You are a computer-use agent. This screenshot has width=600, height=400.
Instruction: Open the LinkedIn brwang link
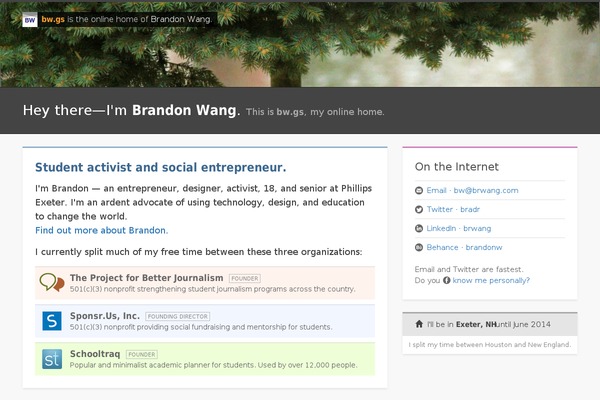pos(459,229)
